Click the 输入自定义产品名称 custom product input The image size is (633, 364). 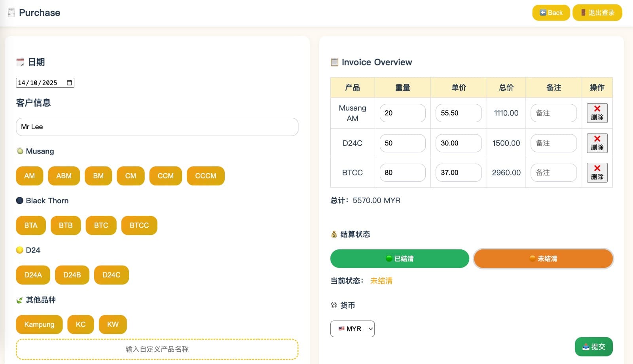click(x=157, y=349)
